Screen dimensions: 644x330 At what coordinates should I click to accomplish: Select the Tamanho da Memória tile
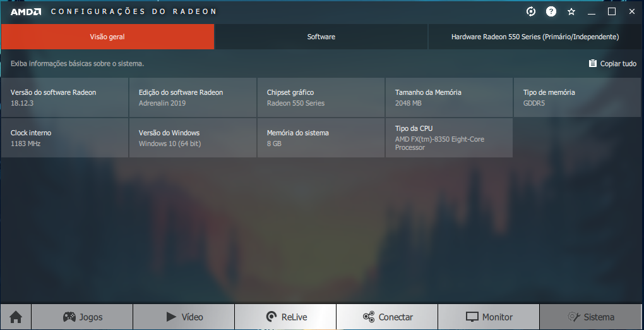[x=449, y=97]
